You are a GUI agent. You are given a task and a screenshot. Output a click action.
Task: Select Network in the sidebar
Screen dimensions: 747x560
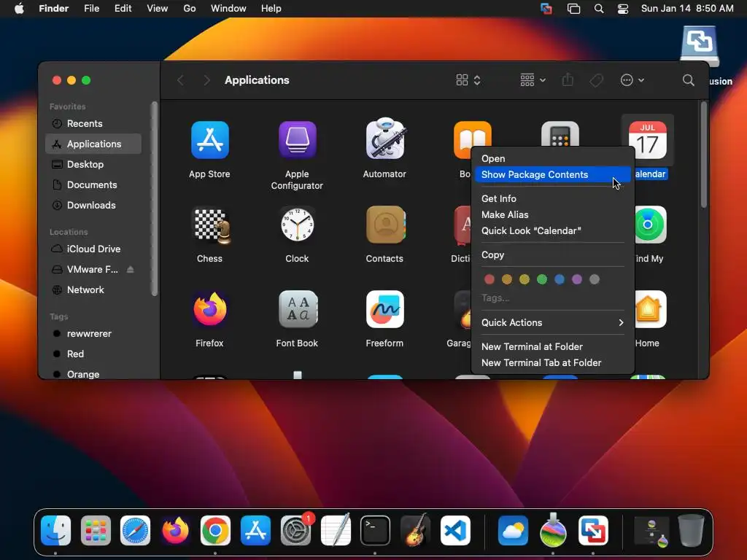93,290
